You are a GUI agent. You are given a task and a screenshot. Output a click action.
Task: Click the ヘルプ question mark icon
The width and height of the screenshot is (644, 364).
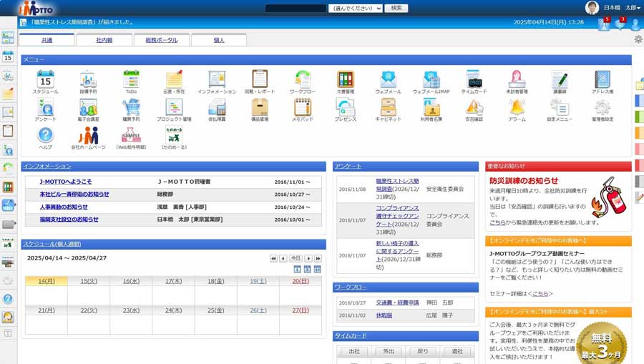46,136
